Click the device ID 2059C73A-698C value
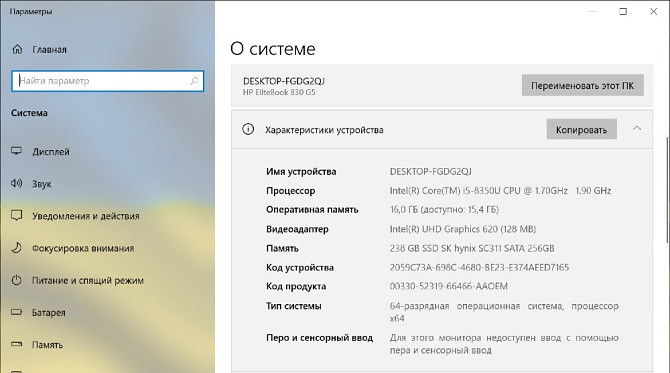This screenshot has height=373, width=670. click(x=479, y=267)
